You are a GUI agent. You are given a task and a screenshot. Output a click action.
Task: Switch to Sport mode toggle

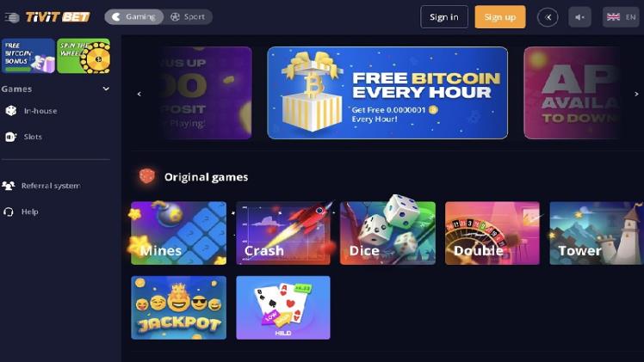[x=188, y=17]
